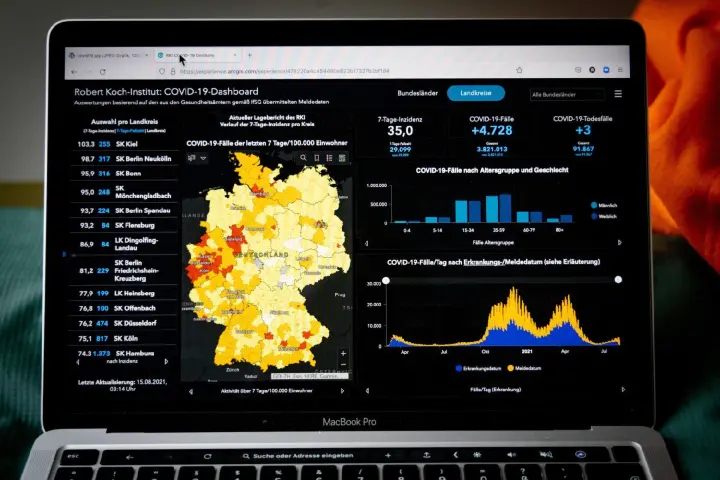Image resolution: width=720 pixels, height=480 pixels.
Task: Open the Alle Bundesländer dropdown
Action: click(565, 94)
